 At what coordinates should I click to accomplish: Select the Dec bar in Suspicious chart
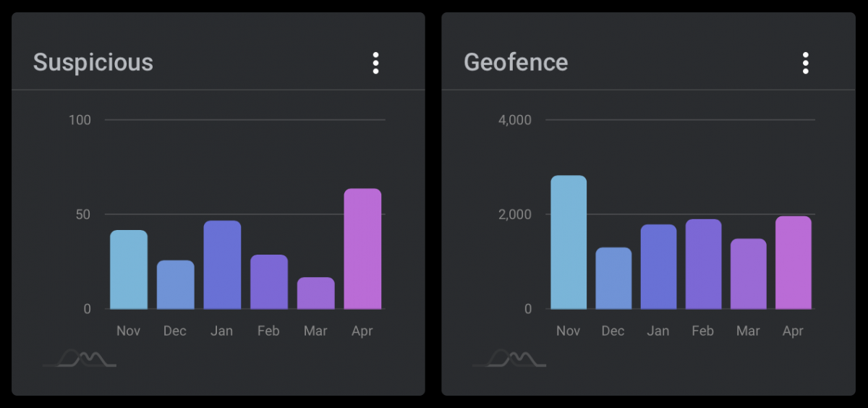tap(176, 284)
